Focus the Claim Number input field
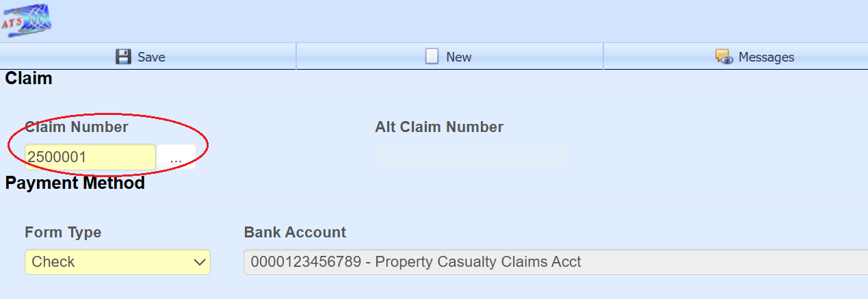Screen dimensions: 868x299 (x=90, y=157)
